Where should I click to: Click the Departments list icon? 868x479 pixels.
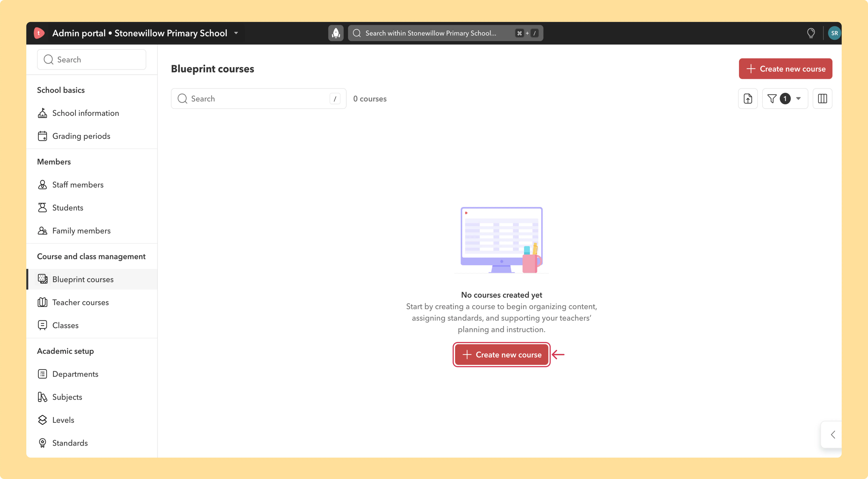(x=42, y=374)
